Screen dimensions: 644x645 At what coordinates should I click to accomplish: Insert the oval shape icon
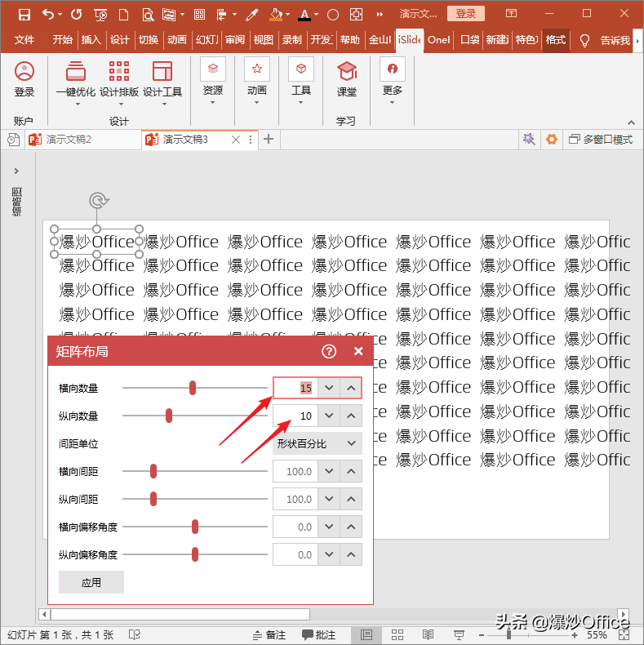tap(333, 16)
